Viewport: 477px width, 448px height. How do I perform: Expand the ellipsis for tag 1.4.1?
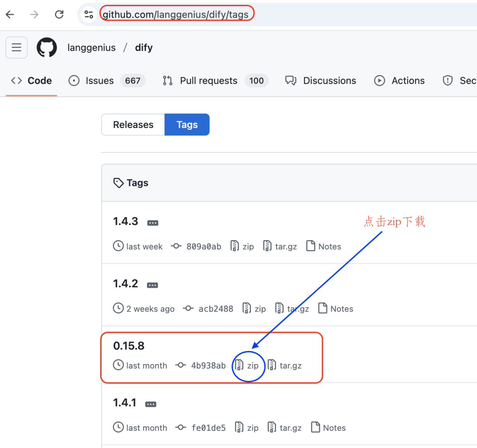151,404
